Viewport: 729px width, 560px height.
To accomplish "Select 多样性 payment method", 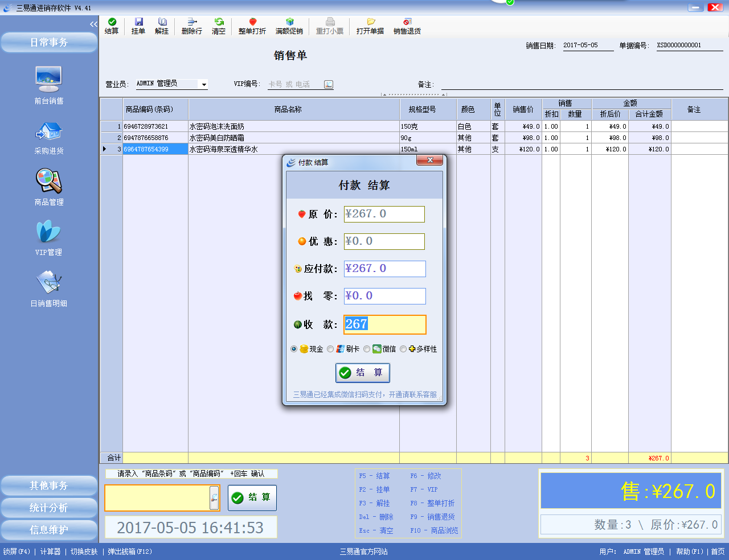I will coord(403,349).
